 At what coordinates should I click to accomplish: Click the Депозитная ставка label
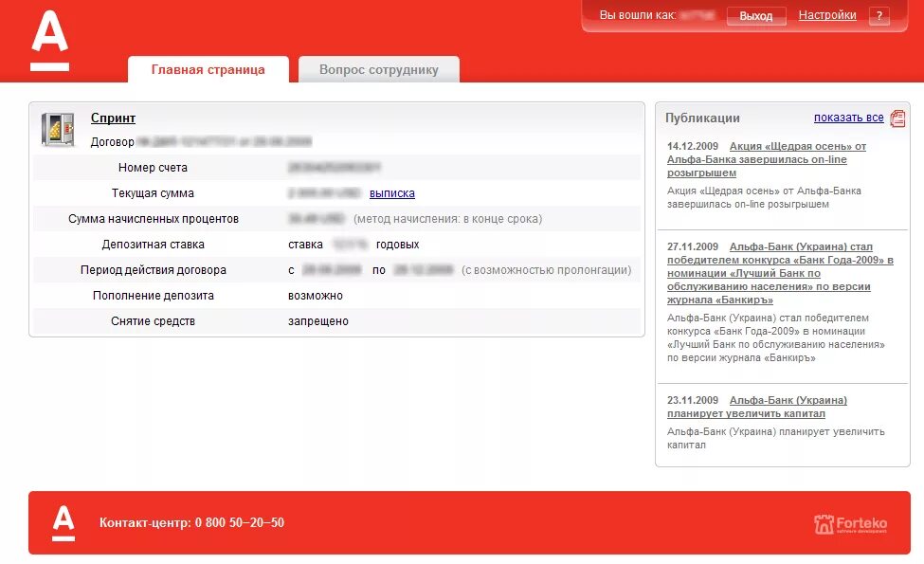[153, 244]
